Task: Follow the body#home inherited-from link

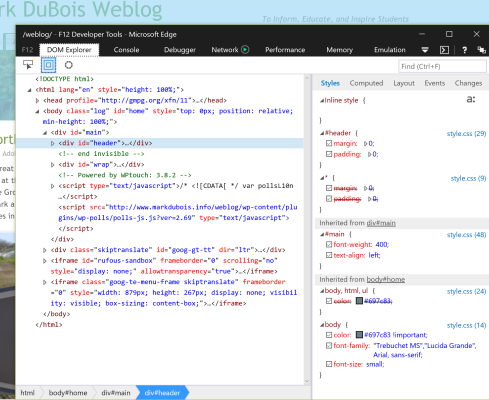Action: [386, 279]
